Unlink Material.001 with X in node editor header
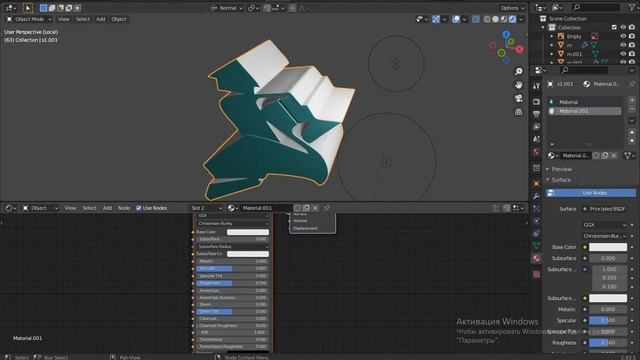This screenshot has height=360, width=640. point(315,208)
